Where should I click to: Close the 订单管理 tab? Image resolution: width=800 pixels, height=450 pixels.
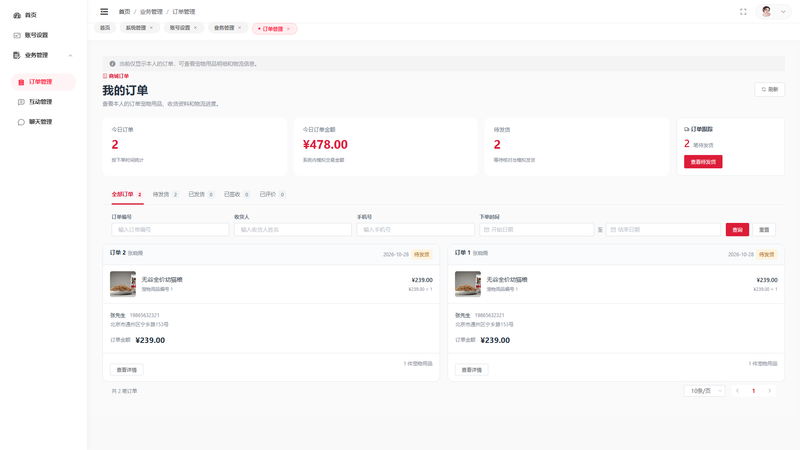288,29
